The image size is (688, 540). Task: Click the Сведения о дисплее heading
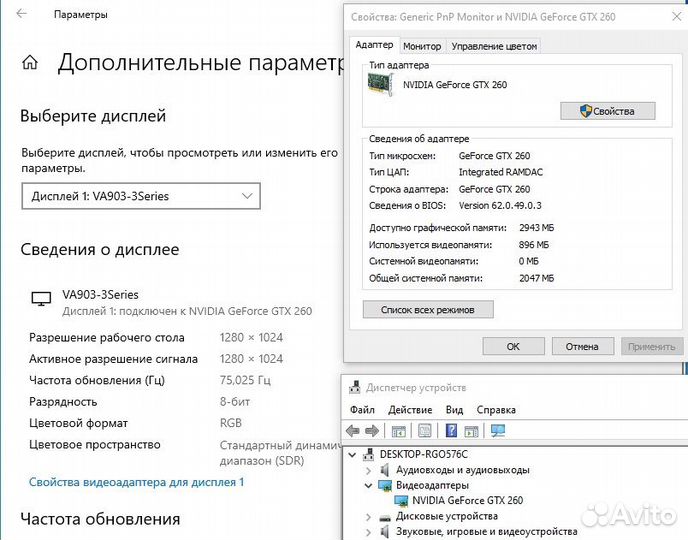coord(100,249)
